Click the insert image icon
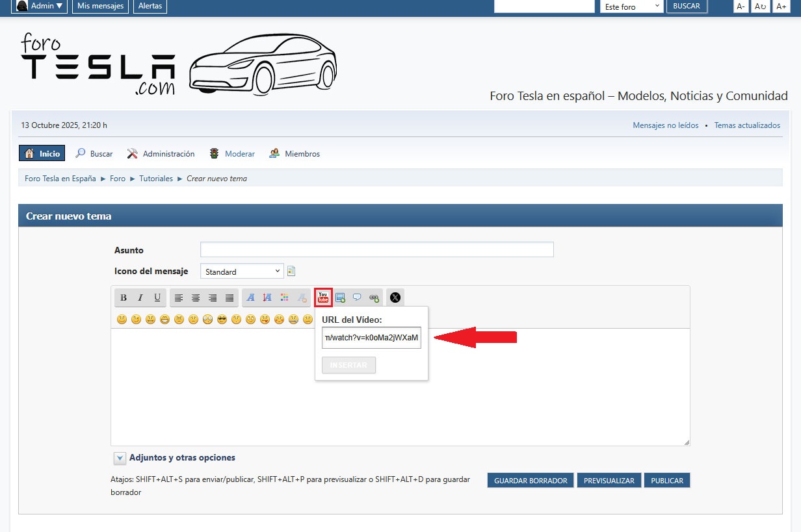The height and width of the screenshot is (532, 801). tap(340, 298)
